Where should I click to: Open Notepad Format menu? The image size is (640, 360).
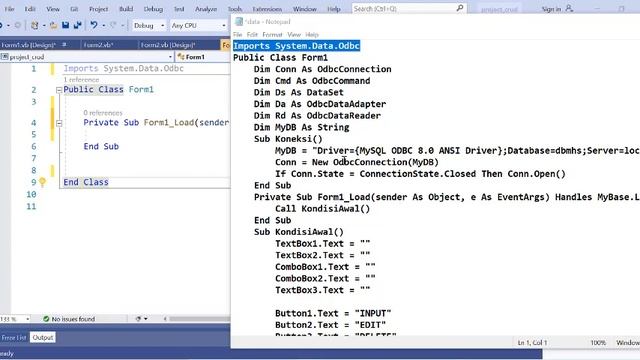(x=272, y=35)
